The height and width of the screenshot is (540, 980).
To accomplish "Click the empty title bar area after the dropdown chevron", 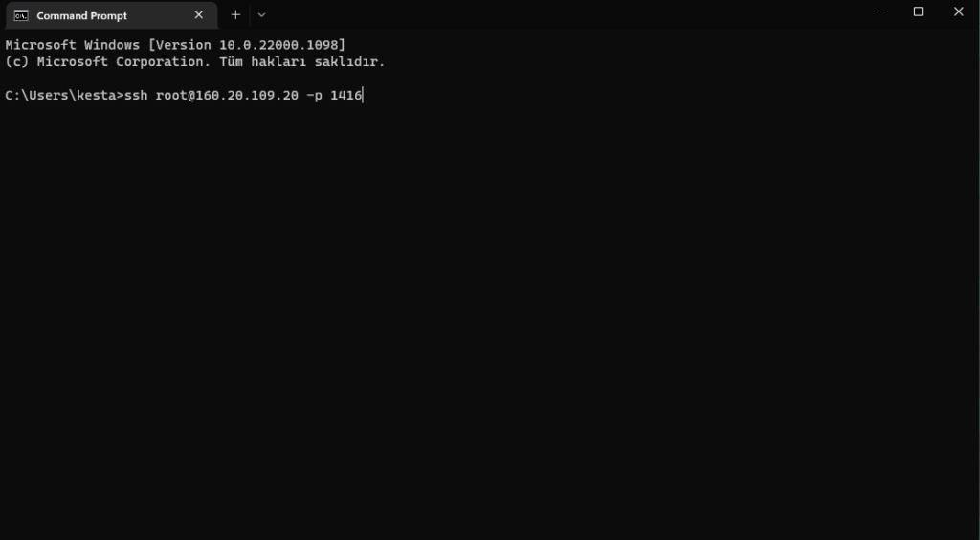I will (563, 13).
